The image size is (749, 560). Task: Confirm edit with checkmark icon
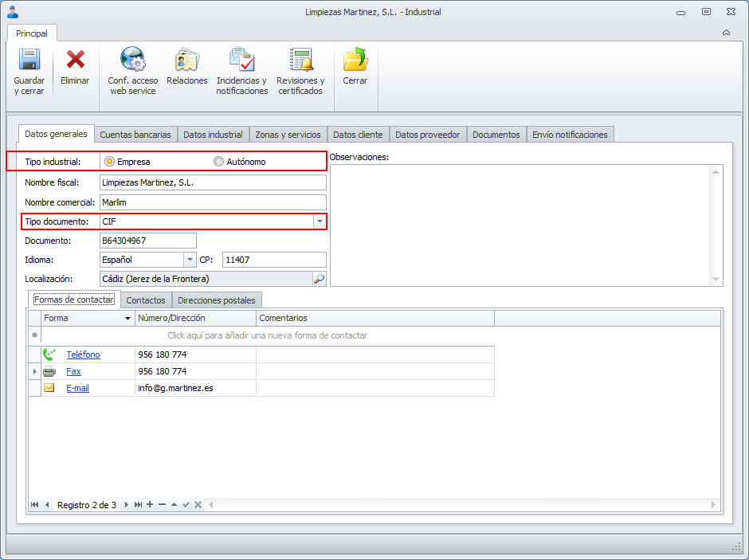pos(186,504)
